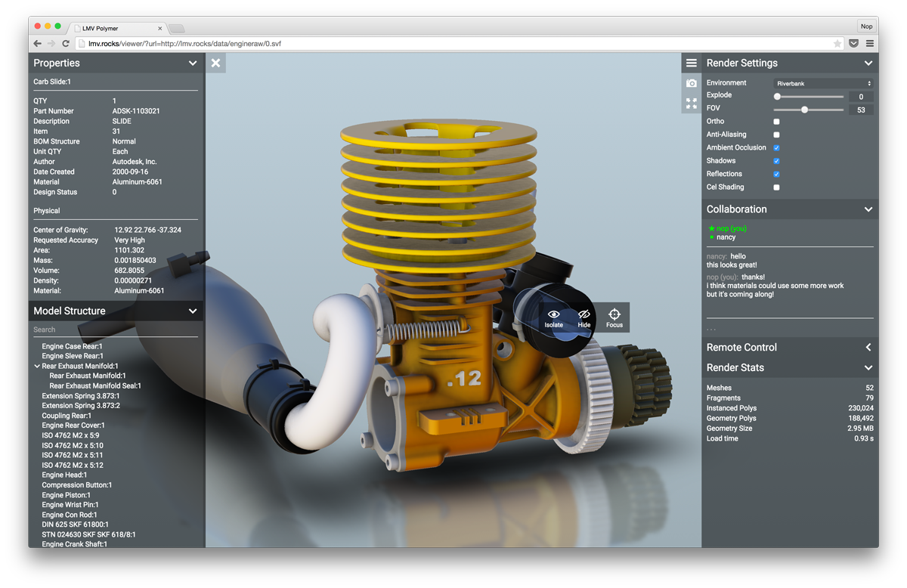Collapse the Collaboration panel
Viewport: 907px width, 588px height.
pyautogui.click(x=868, y=209)
